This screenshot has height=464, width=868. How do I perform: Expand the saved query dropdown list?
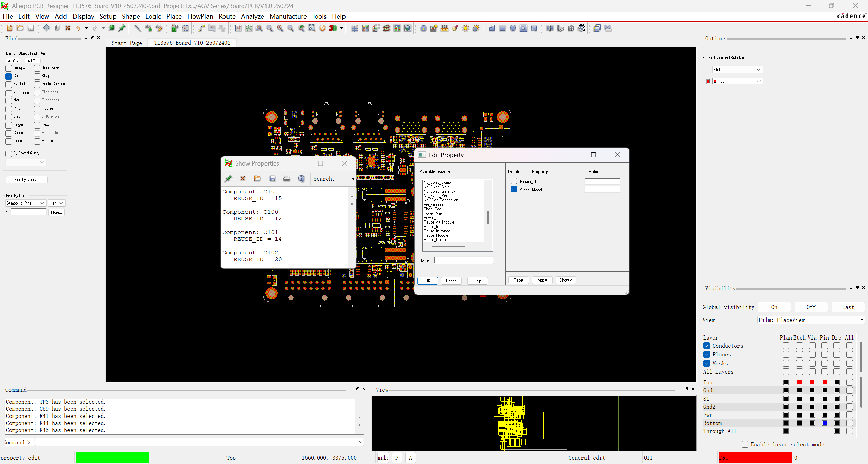coord(26,162)
